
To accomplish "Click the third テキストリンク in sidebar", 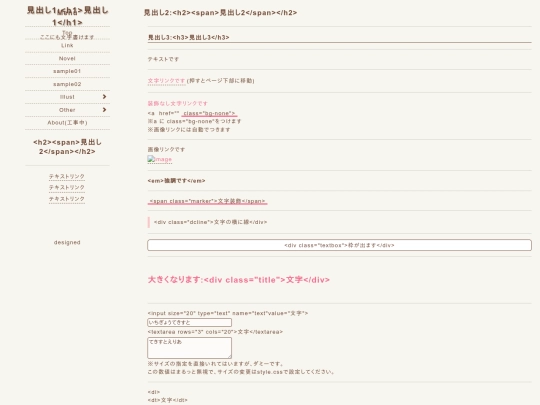I will (67, 199).
